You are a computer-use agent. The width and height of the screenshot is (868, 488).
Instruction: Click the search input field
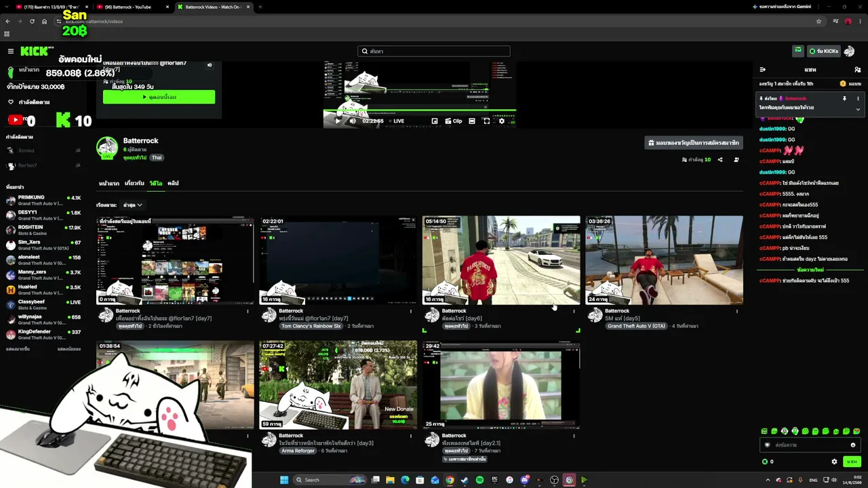[434, 51]
